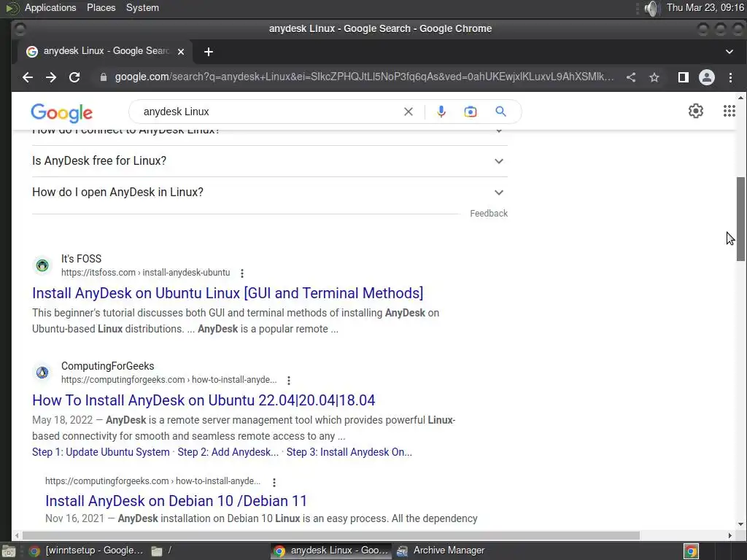
Task: Share this page via the share icon
Action: 631,77
